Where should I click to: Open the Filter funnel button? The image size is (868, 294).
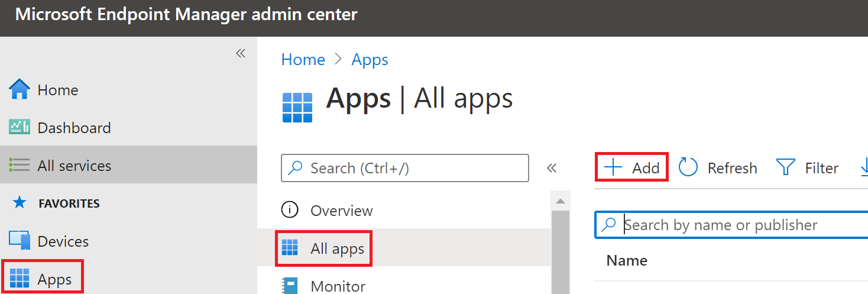(807, 168)
